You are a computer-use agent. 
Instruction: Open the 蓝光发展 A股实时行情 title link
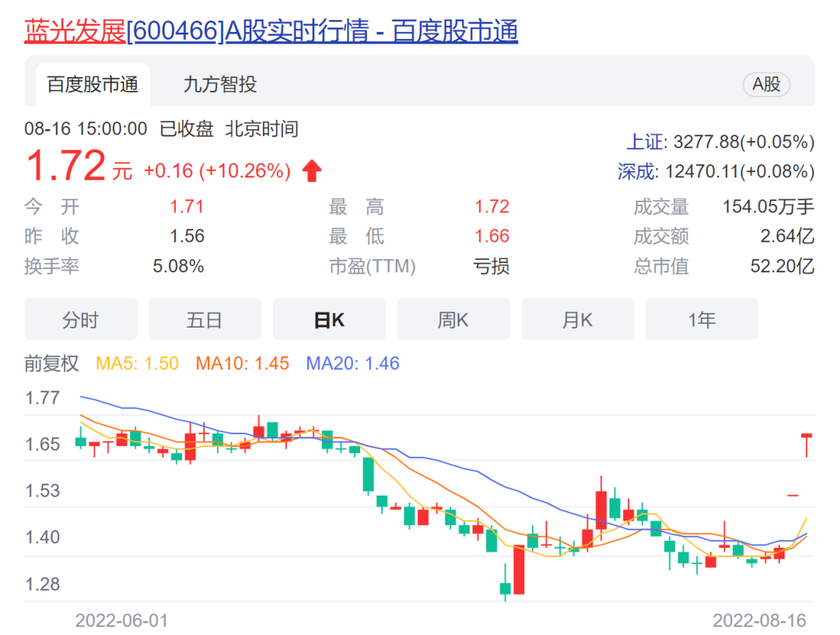click(x=271, y=31)
